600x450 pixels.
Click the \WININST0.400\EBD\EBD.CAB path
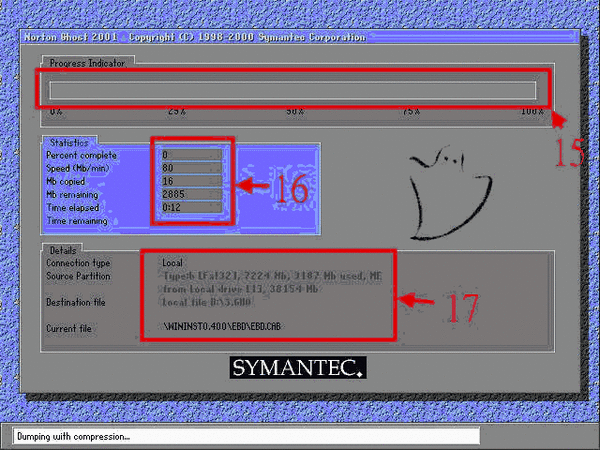coord(222,326)
